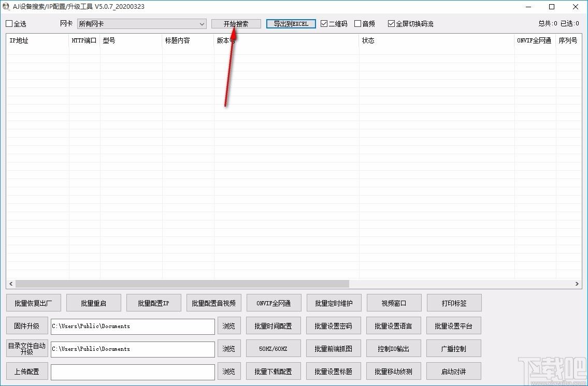Screen dimensions: 588x386
Task: Click the 状态 column header
Action: click(437, 41)
